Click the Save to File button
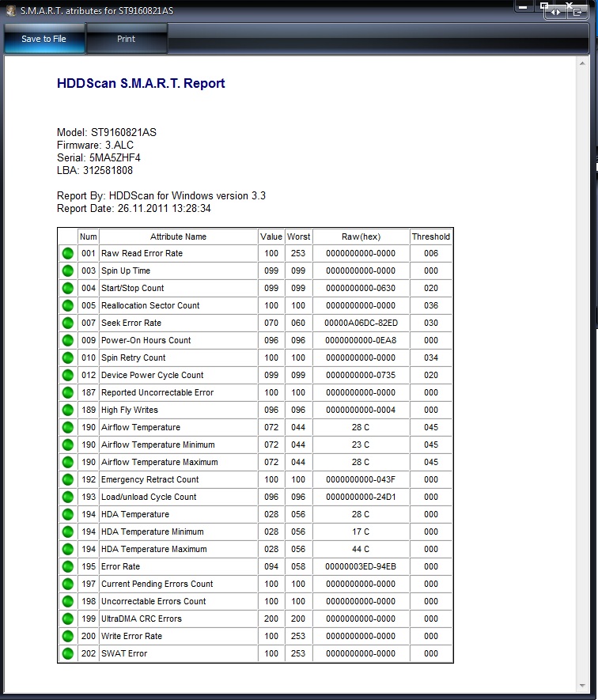Image resolution: width=598 pixels, height=700 pixels. (x=44, y=39)
